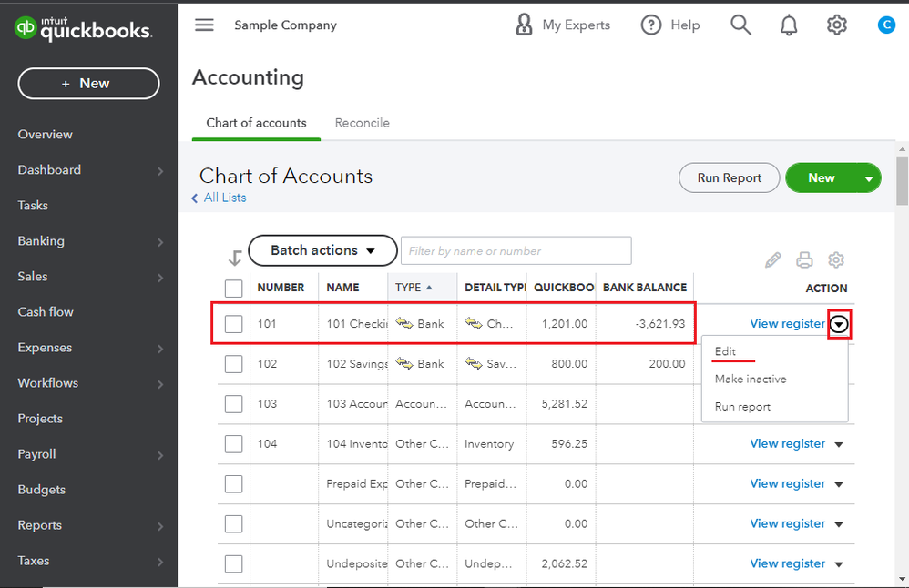909x588 pixels.
Task: Toggle the select-all header checkbox
Action: click(234, 289)
